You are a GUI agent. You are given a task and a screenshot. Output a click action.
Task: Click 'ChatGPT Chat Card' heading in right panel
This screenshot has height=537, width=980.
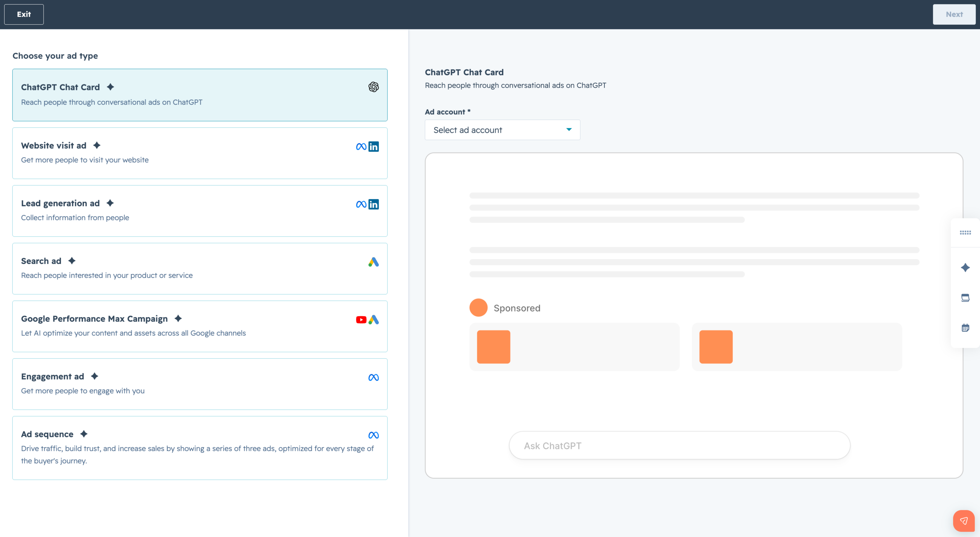[x=464, y=72]
